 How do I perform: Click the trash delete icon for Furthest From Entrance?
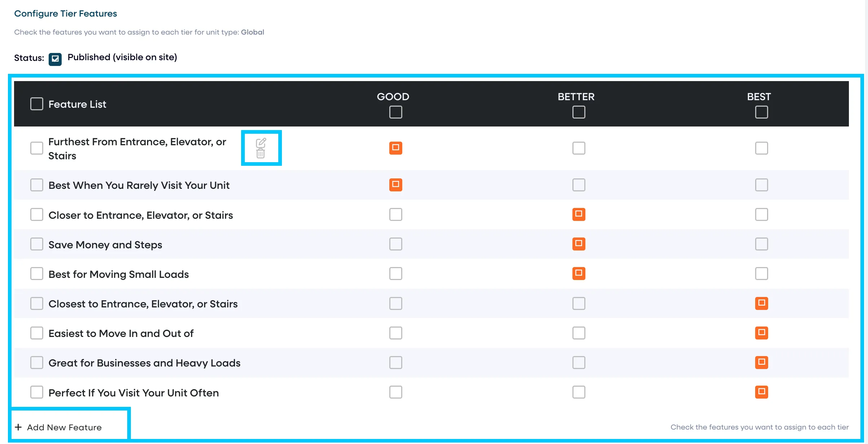point(261,154)
